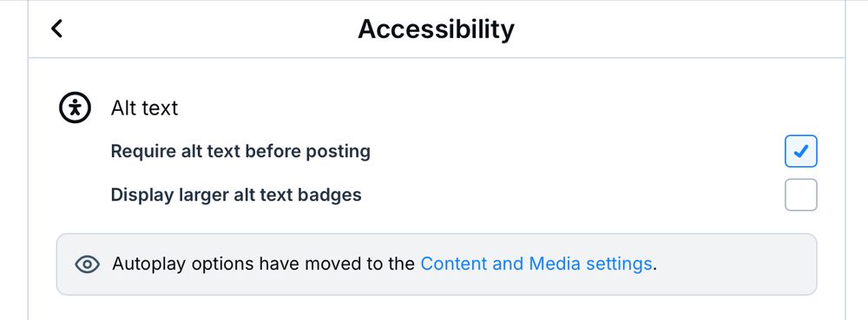The image size is (868, 320).
Task: Click the eye icon in the autoplay notice
Action: 87,264
